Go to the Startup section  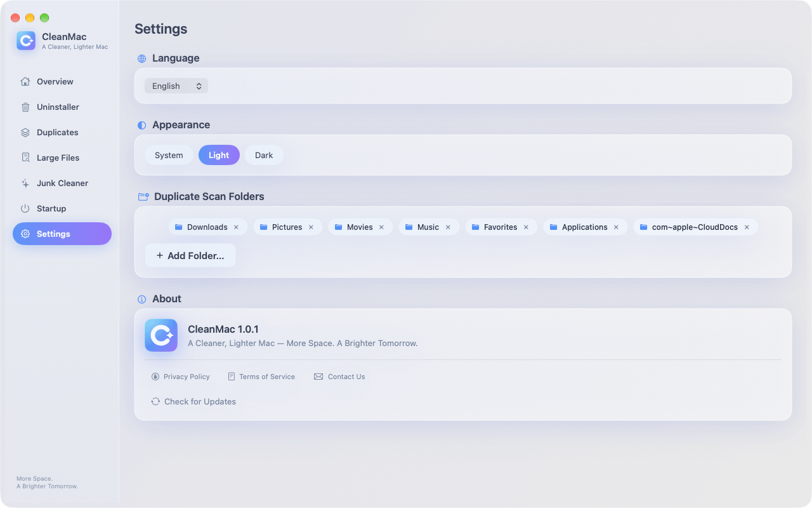(62, 208)
